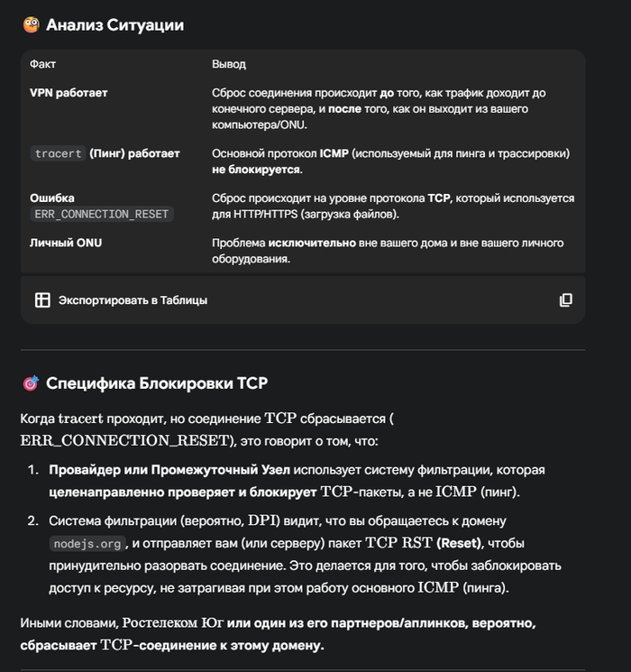This screenshot has width=631, height=672.
Task: Click the "ERR_CONNECTION_RESET" code chip in the table
Action: (101, 215)
